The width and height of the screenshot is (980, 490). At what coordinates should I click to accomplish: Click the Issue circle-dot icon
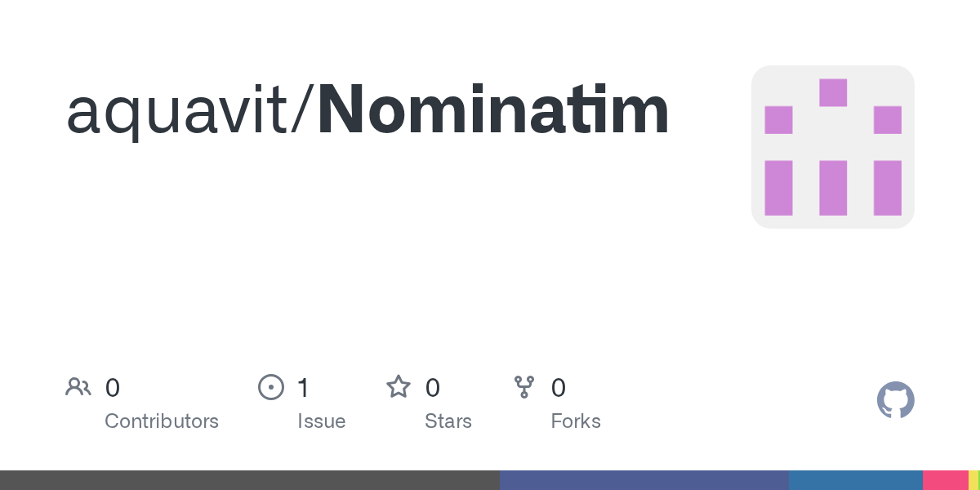271,387
